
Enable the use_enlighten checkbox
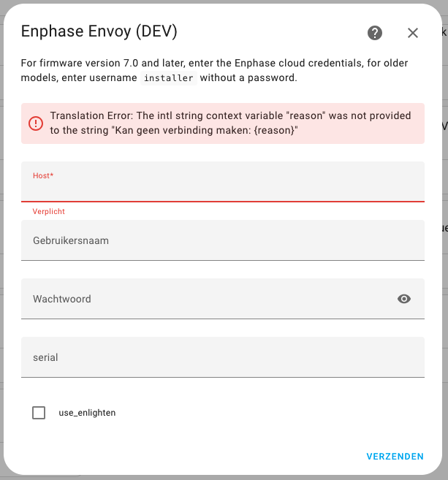click(39, 413)
